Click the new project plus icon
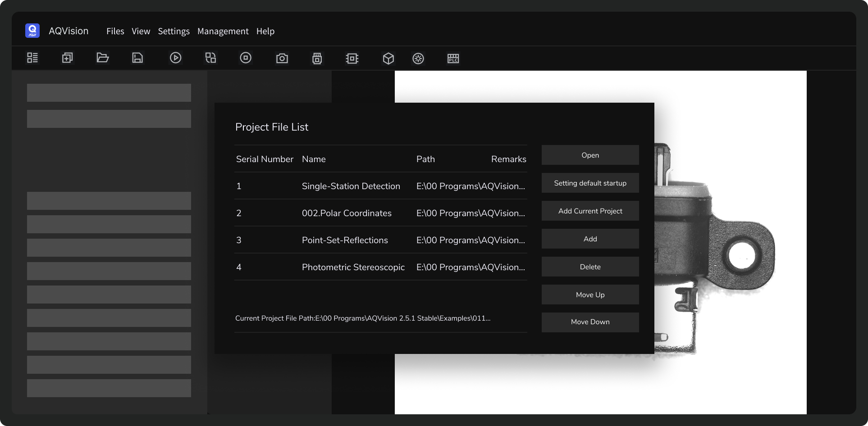 (x=68, y=58)
